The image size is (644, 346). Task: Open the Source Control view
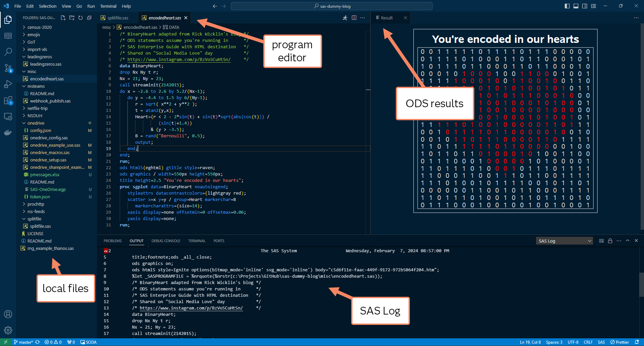pyautogui.click(x=8, y=68)
